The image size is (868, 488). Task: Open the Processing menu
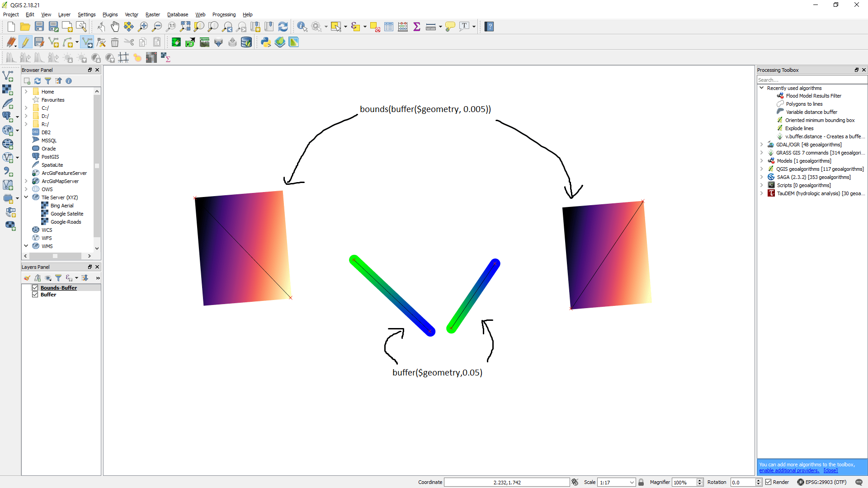tap(224, 14)
